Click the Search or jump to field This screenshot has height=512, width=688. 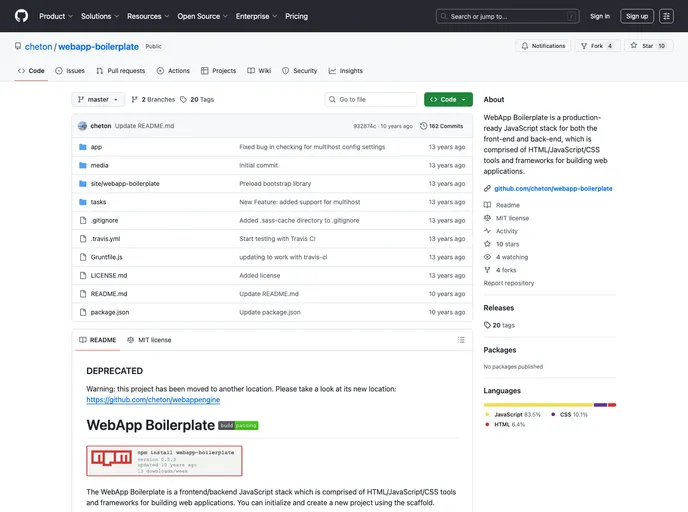508,16
